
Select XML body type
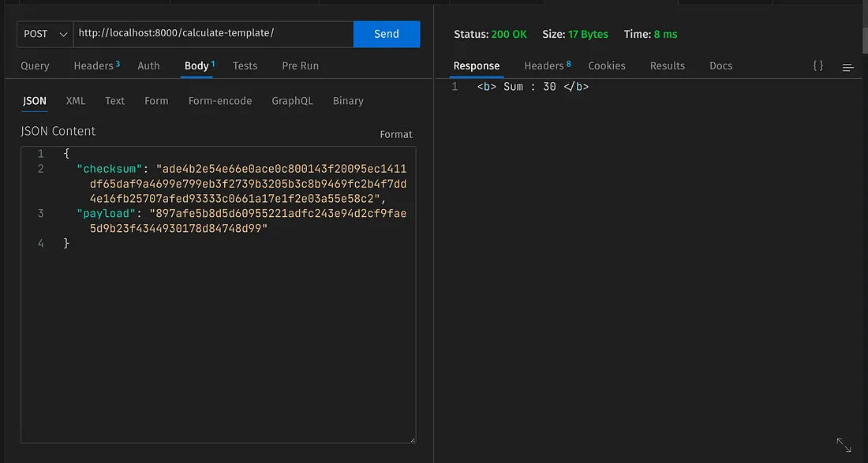pos(76,101)
